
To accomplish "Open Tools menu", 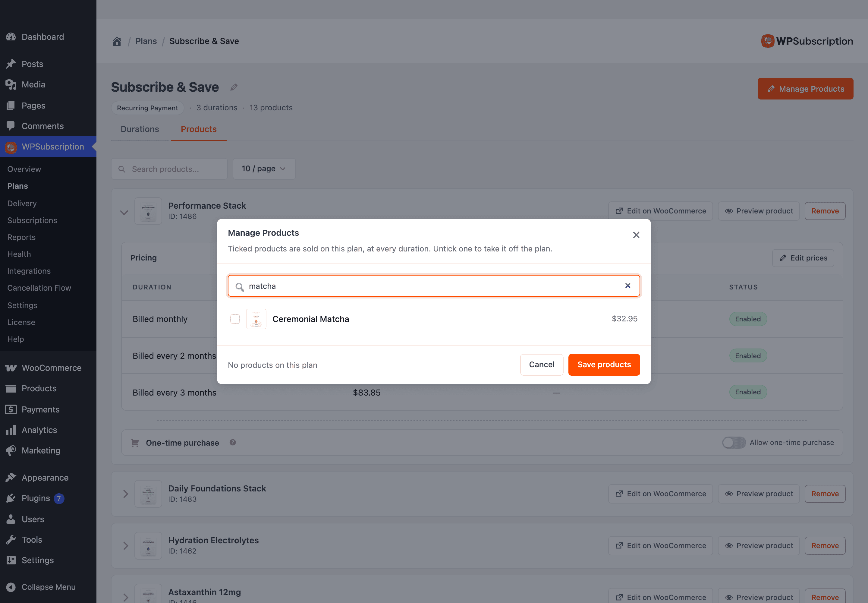I will coord(48,539).
